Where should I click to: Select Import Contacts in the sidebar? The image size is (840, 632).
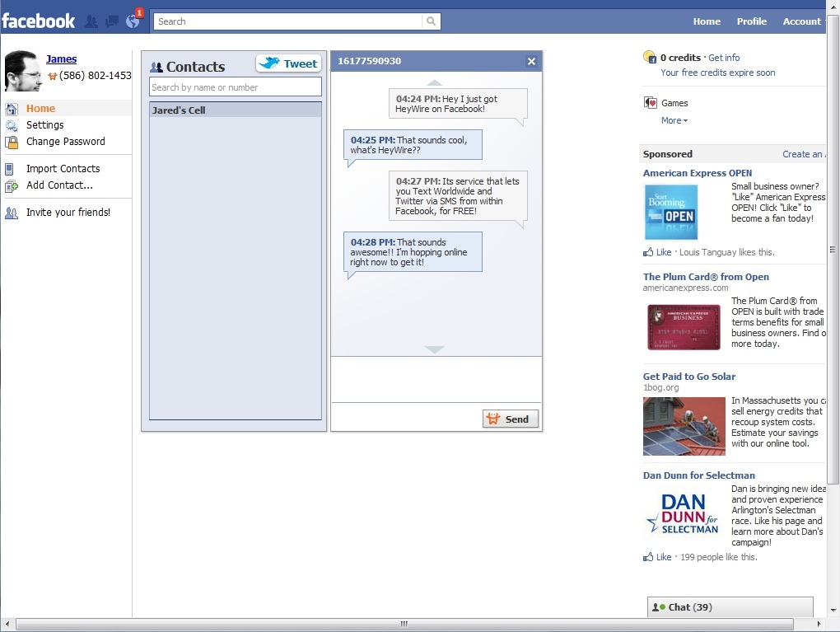63,169
